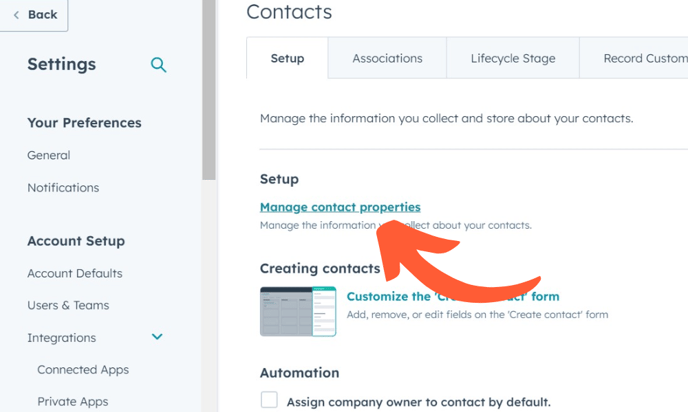Screen dimensions: 688x412
Task: Open Private Apps under Integrations
Action: [x=73, y=401]
